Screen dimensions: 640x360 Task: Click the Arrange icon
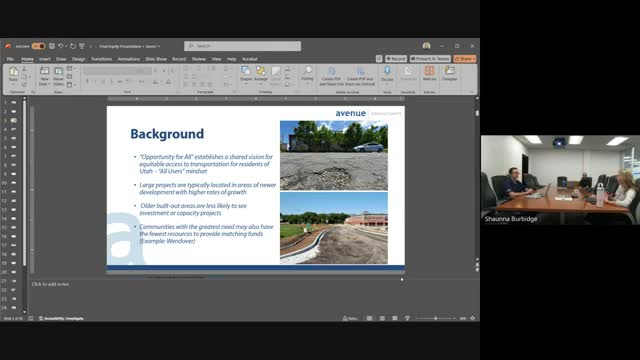(x=260, y=71)
